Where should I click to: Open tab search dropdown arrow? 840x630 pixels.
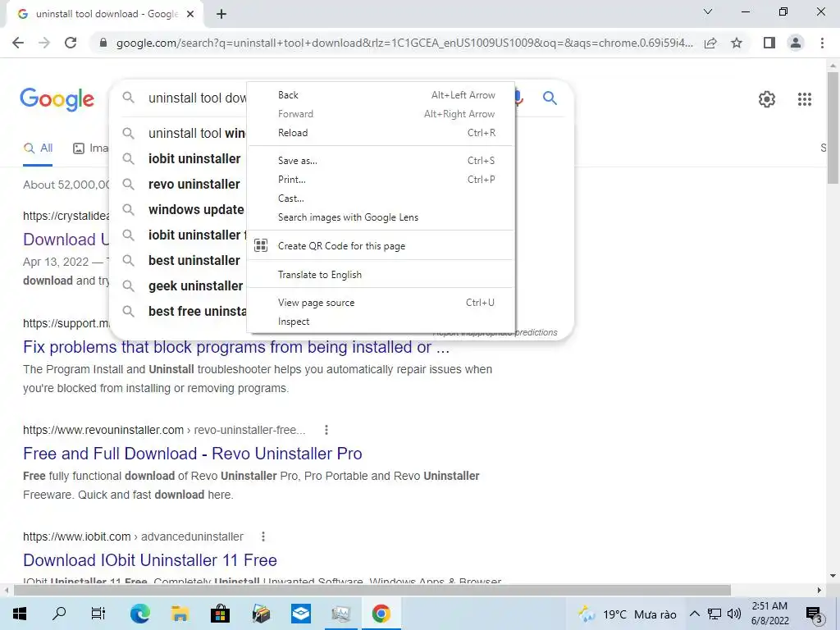[708, 11]
